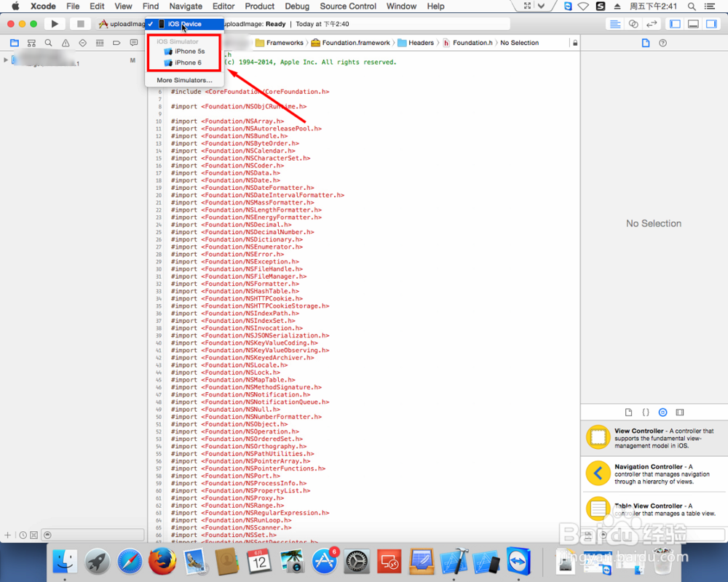Viewport: 728px width, 582px height.
Task: Open Frameworks in the jump bar
Action: pyautogui.click(x=279, y=43)
